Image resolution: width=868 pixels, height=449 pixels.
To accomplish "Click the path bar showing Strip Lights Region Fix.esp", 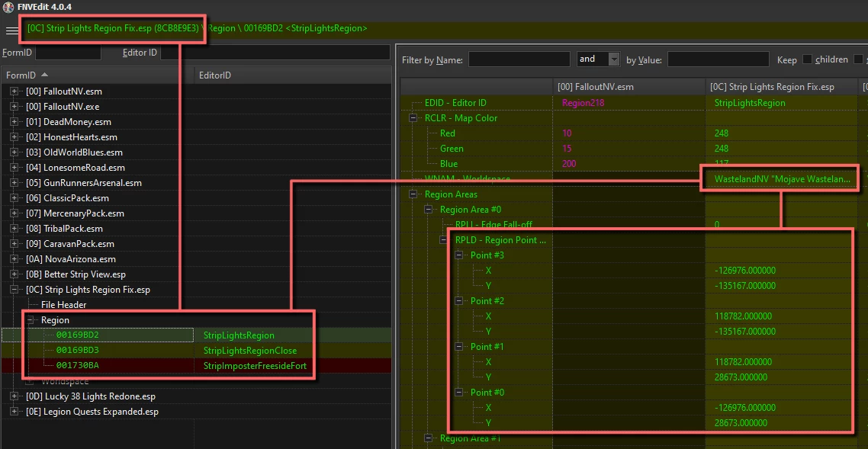I will coord(113,28).
